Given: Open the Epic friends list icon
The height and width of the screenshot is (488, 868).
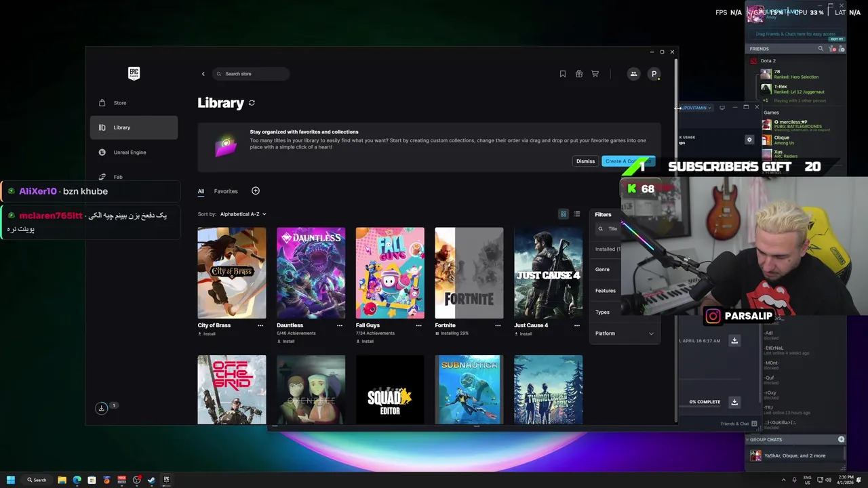Looking at the screenshot, I should [x=633, y=74].
